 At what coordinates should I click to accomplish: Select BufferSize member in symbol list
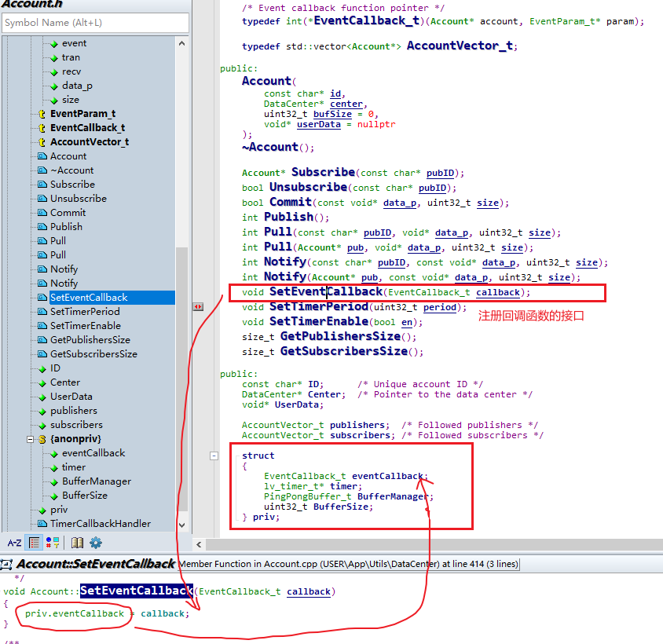click(x=85, y=496)
